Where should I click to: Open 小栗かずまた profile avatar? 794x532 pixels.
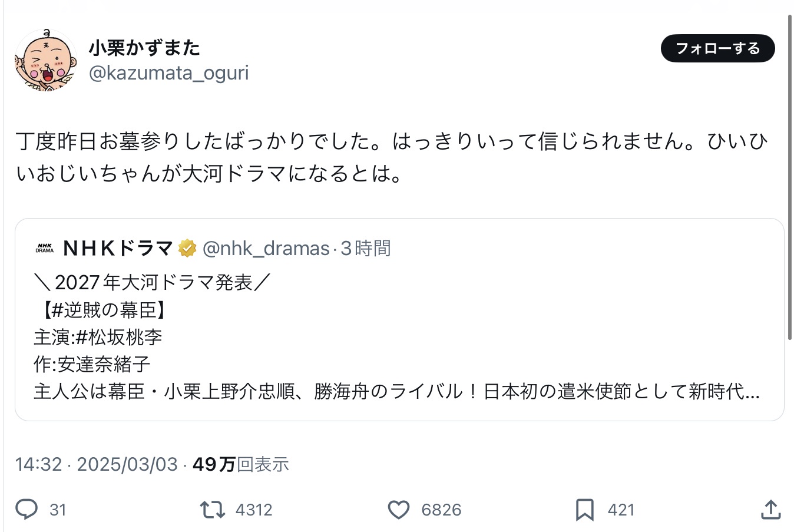point(46,60)
